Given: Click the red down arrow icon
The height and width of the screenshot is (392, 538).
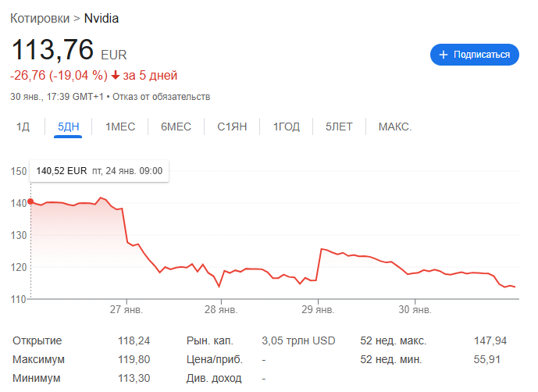Looking at the screenshot, I should pos(116,75).
